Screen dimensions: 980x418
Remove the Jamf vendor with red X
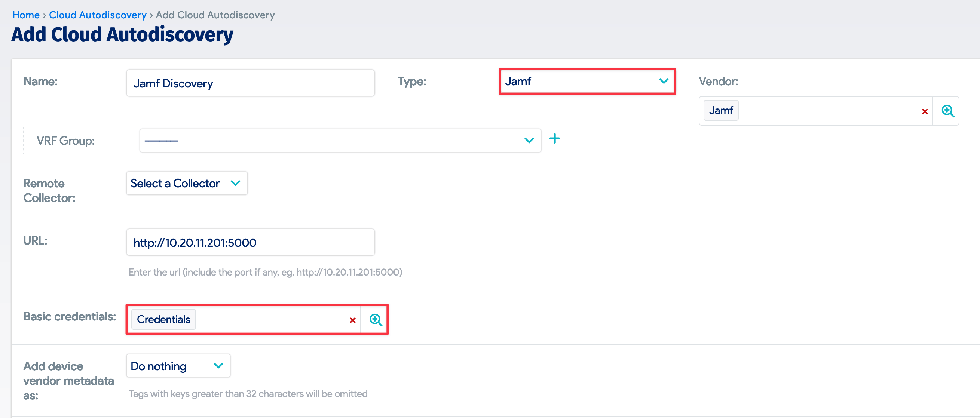pyautogui.click(x=925, y=111)
